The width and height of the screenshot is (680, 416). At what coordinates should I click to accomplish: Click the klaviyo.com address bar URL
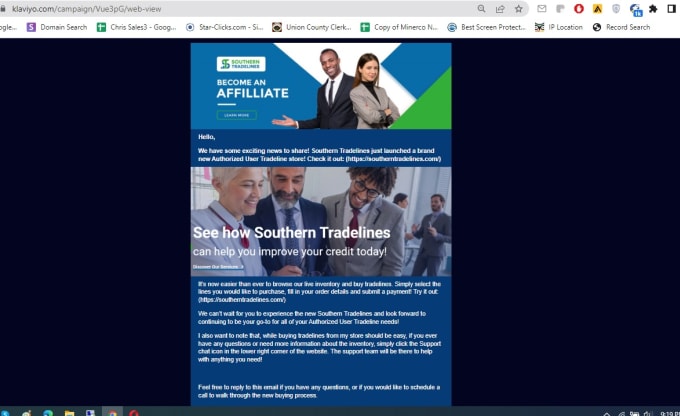[x=87, y=9]
